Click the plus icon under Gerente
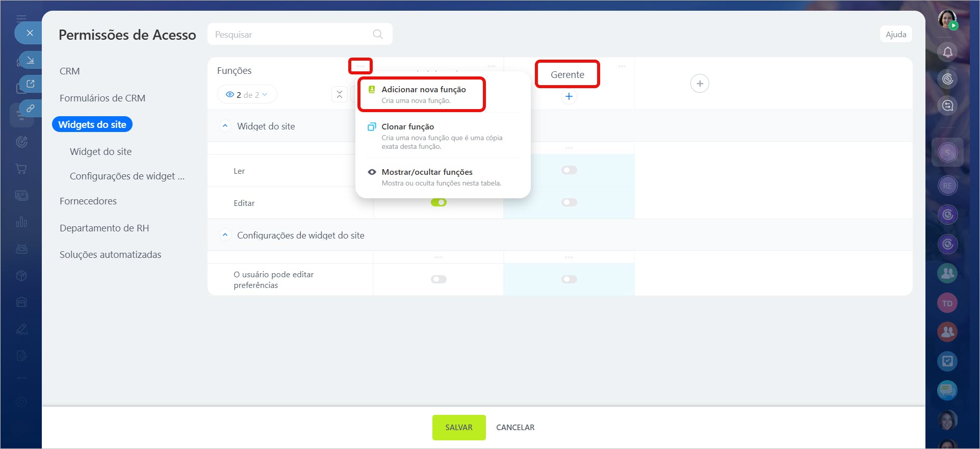Viewport: 980px width, 449px height. (569, 96)
